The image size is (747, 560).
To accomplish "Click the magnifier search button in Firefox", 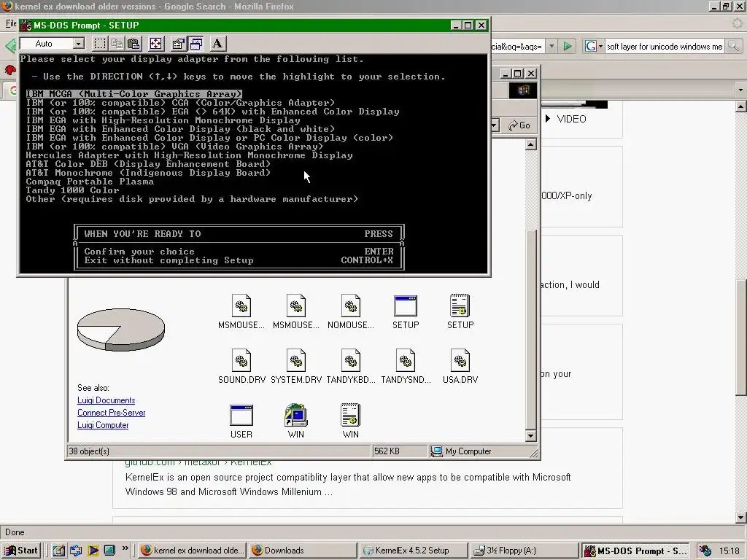I will click(733, 46).
